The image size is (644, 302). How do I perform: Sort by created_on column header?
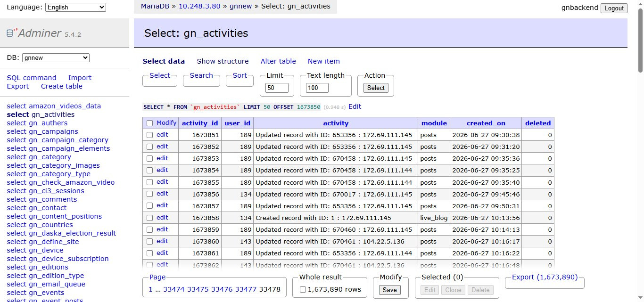tap(486, 123)
